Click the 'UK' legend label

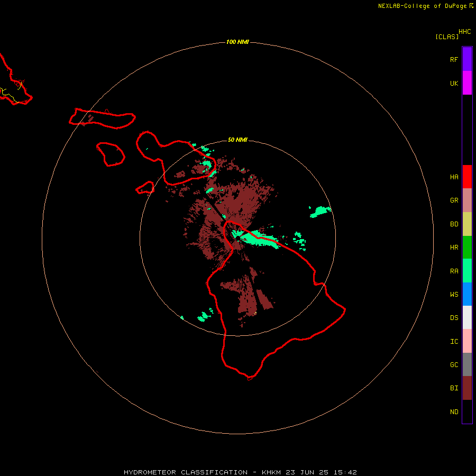point(454,83)
